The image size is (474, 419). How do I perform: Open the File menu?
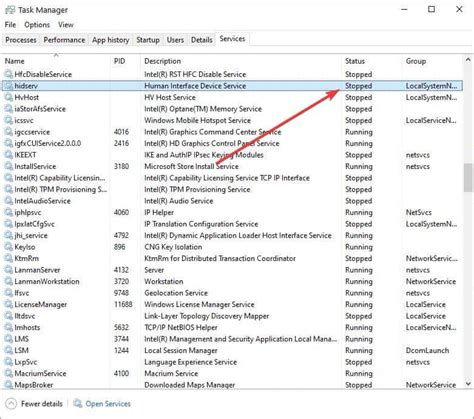(x=10, y=25)
